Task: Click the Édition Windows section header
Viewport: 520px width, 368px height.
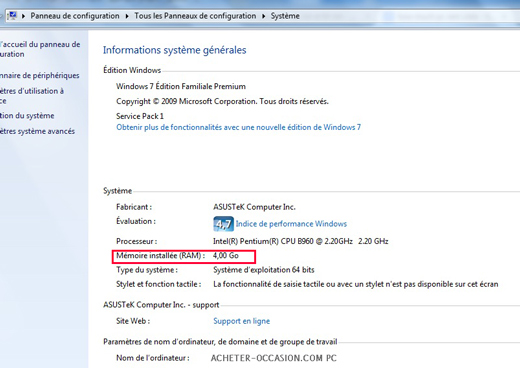Action: [132, 70]
